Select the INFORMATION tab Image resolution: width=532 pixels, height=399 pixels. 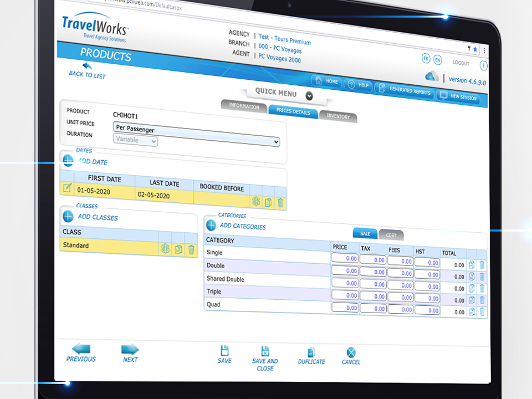point(244,105)
